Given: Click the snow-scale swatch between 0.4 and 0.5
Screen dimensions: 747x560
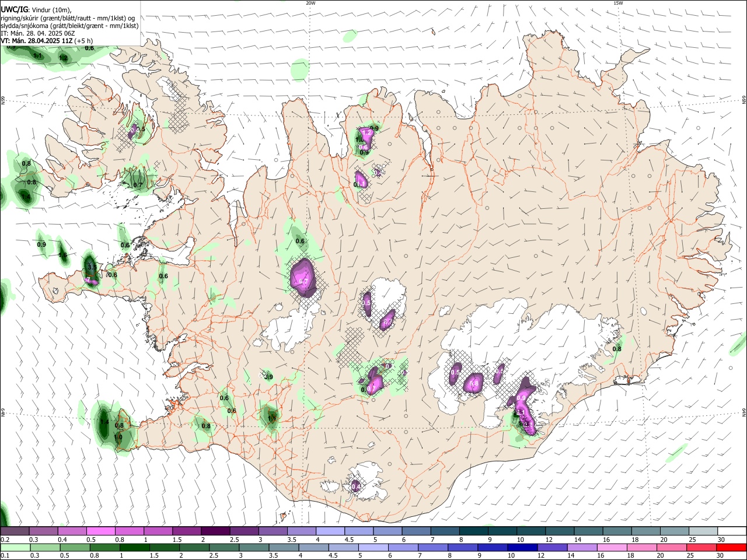Looking at the screenshot, I should (x=72, y=531).
